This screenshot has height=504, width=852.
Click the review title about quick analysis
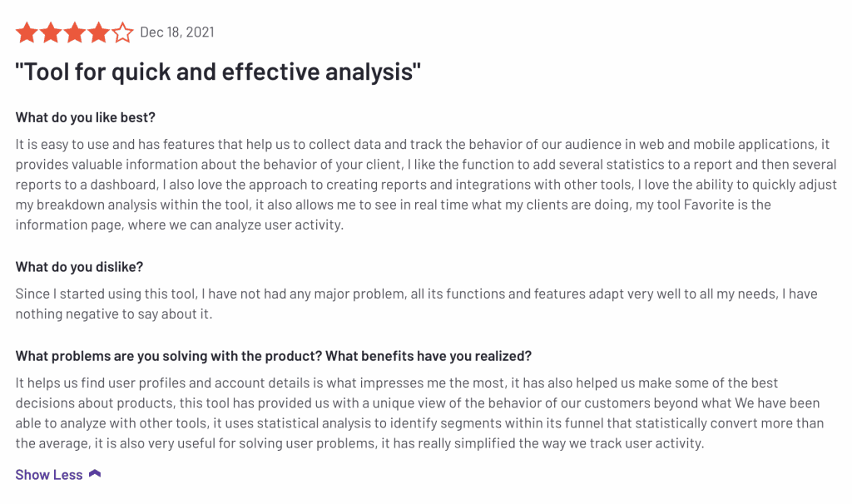tap(218, 72)
